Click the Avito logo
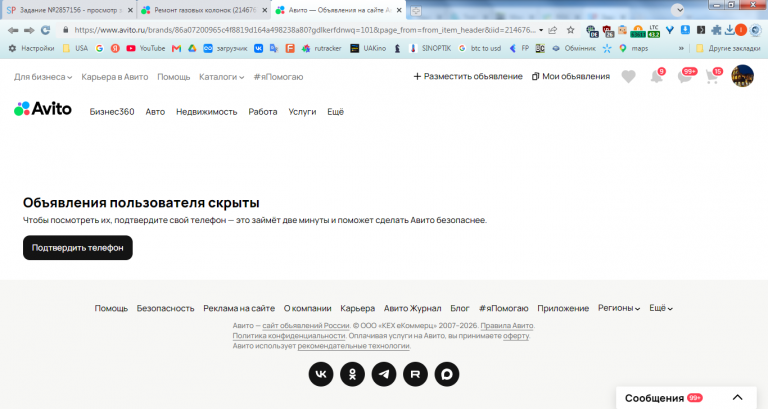 [x=43, y=109]
